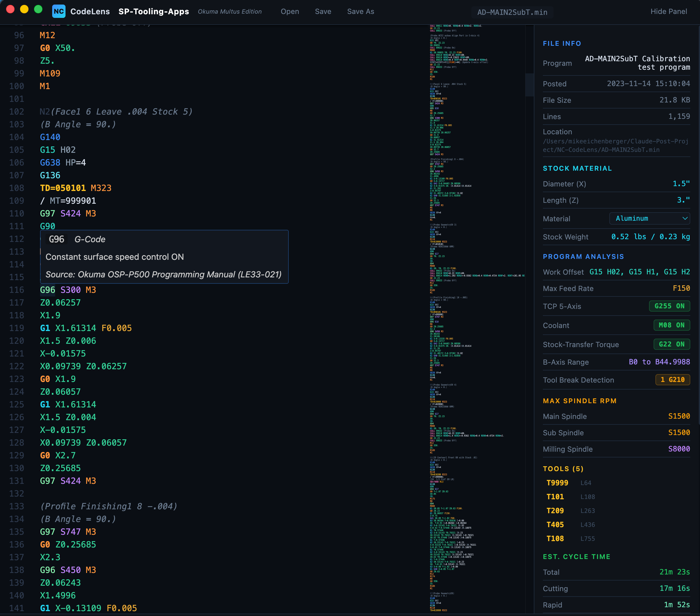Image resolution: width=700 pixels, height=616 pixels.
Task: Select tool T209 in the tools list
Action: pyautogui.click(x=555, y=511)
